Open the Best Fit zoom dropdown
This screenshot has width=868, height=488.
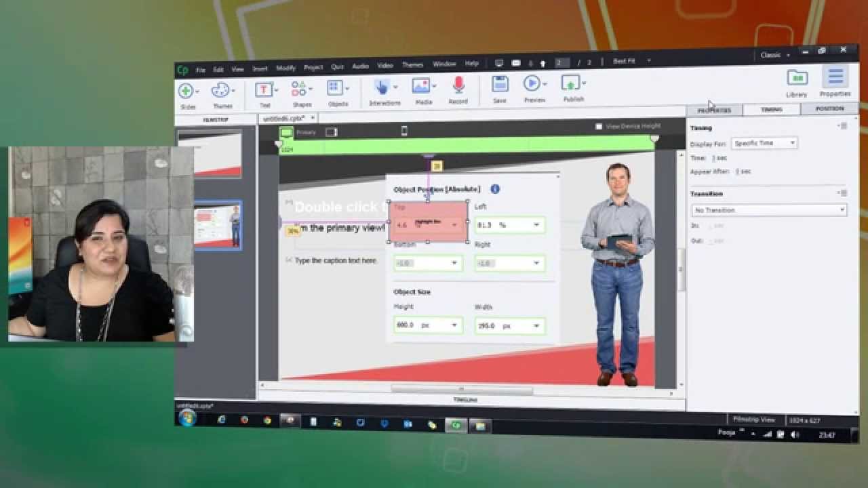point(648,60)
